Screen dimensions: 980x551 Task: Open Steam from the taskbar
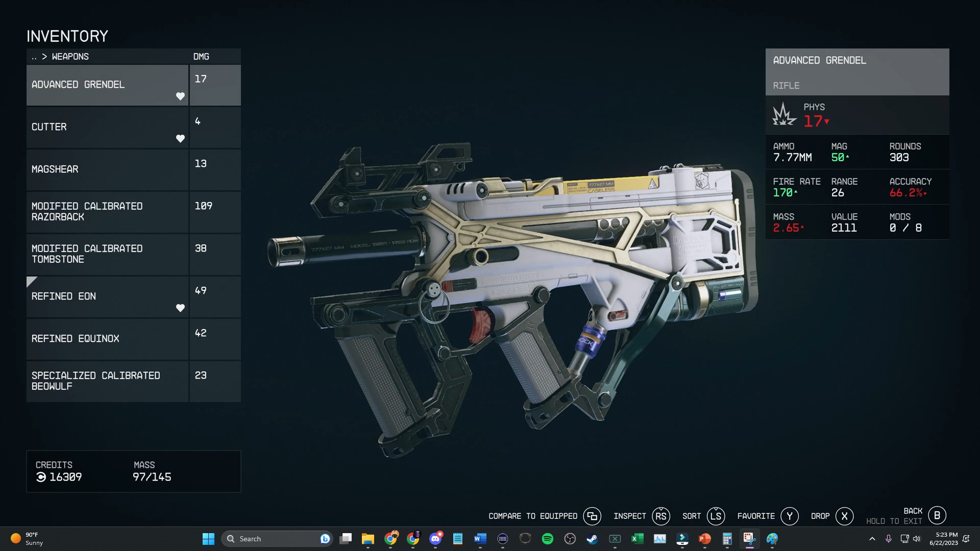click(592, 539)
